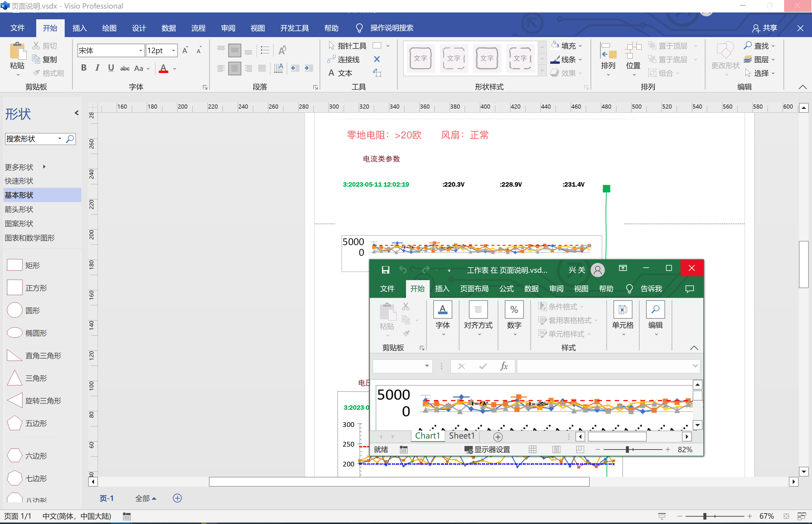Click the Excel save icon
This screenshot has height=524, width=812.
[385, 270]
